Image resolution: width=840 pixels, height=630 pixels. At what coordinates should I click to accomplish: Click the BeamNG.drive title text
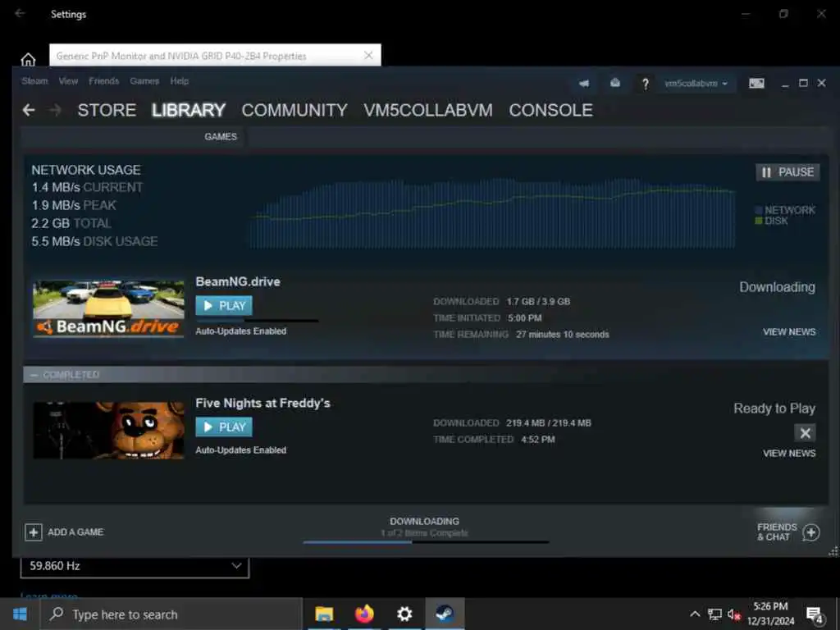(x=238, y=282)
